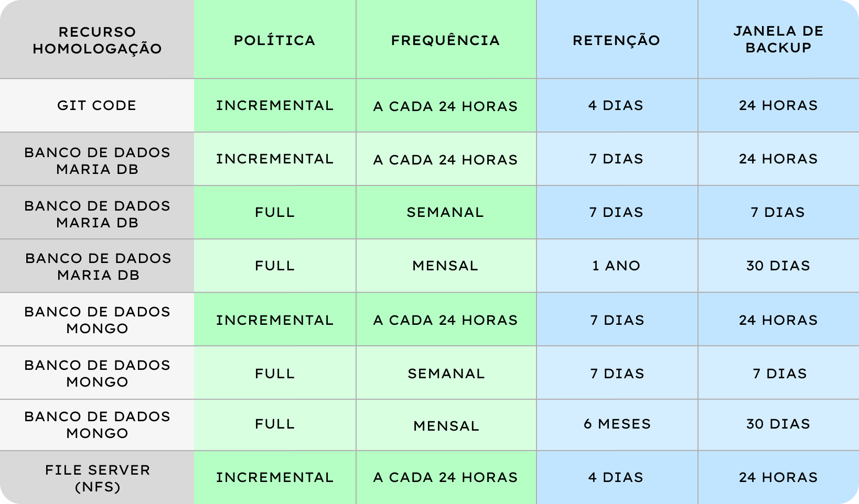Select the frequency cell in File Server row
Image resolution: width=859 pixels, height=504 pixels.
tap(446, 477)
